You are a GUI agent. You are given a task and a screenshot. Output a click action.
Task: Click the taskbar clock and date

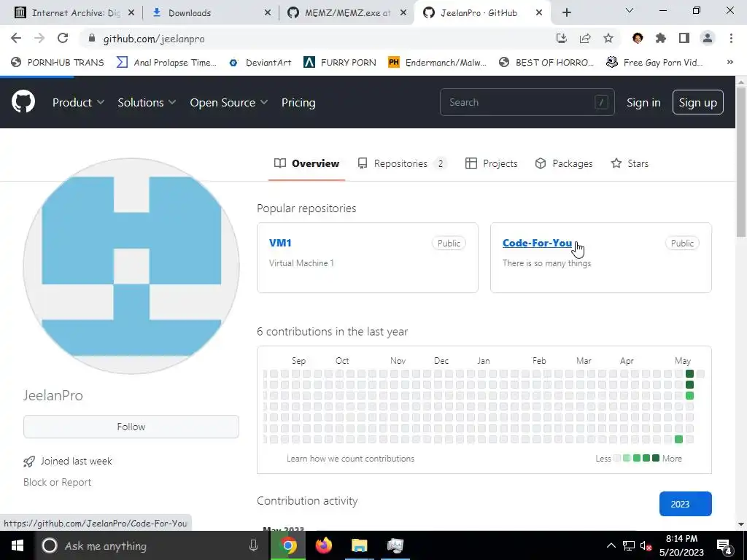[x=681, y=545]
